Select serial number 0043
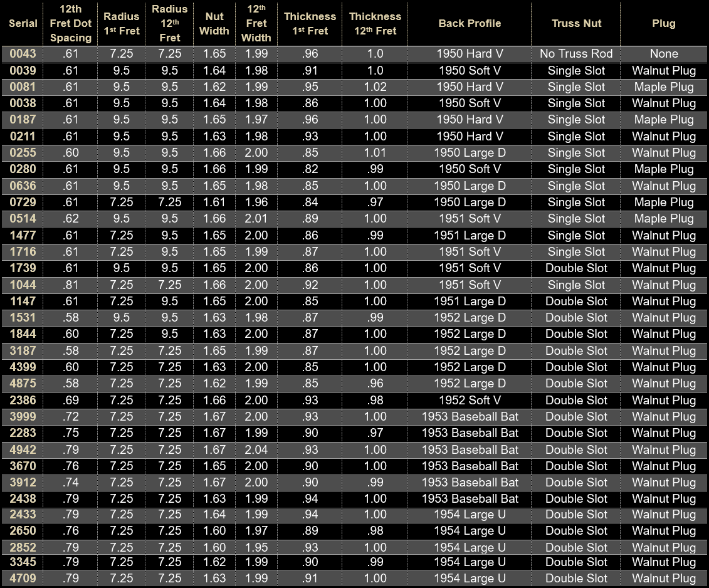Viewport: 709px width, 588px height. (23, 54)
